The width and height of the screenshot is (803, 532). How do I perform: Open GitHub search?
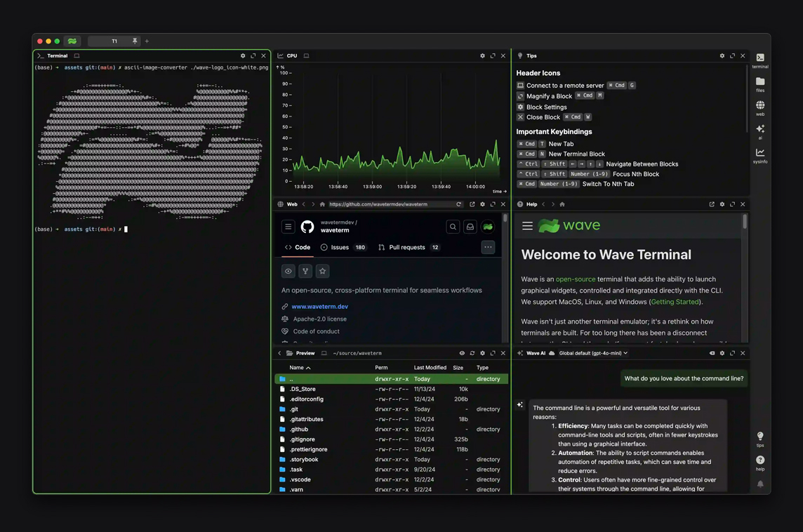click(453, 226)
